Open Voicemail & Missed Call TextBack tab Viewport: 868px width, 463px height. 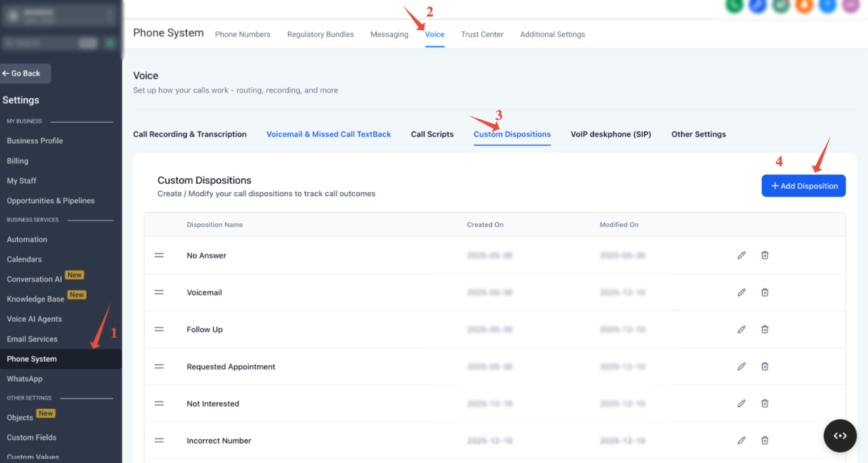click(x=328, y=134)
